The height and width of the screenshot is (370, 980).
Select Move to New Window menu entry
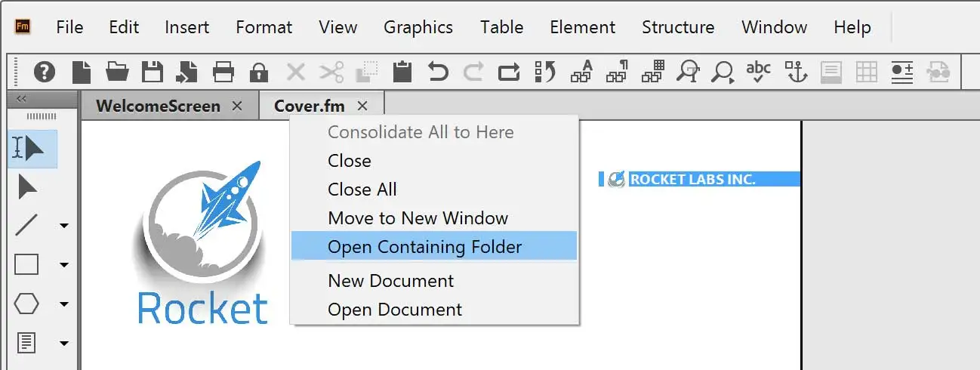[x=418, y=218]
